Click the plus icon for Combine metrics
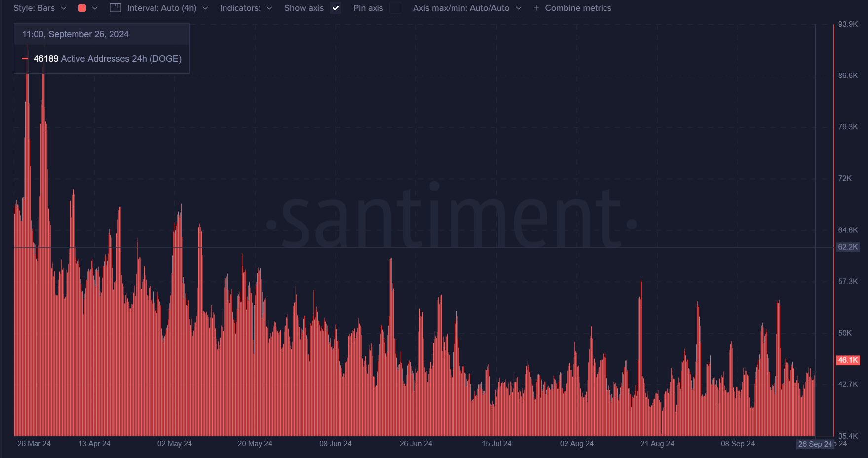The image size is (868, 458). [536, 8]
